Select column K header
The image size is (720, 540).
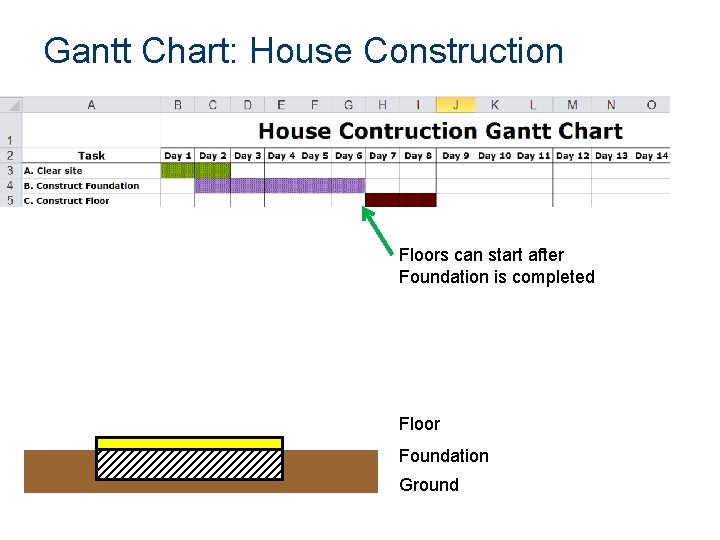(495, 105)
